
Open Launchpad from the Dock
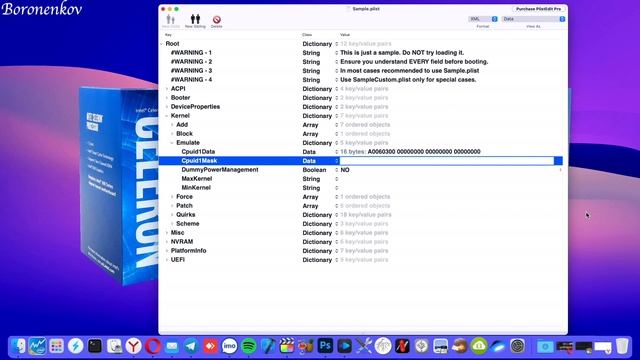[56, 347]
